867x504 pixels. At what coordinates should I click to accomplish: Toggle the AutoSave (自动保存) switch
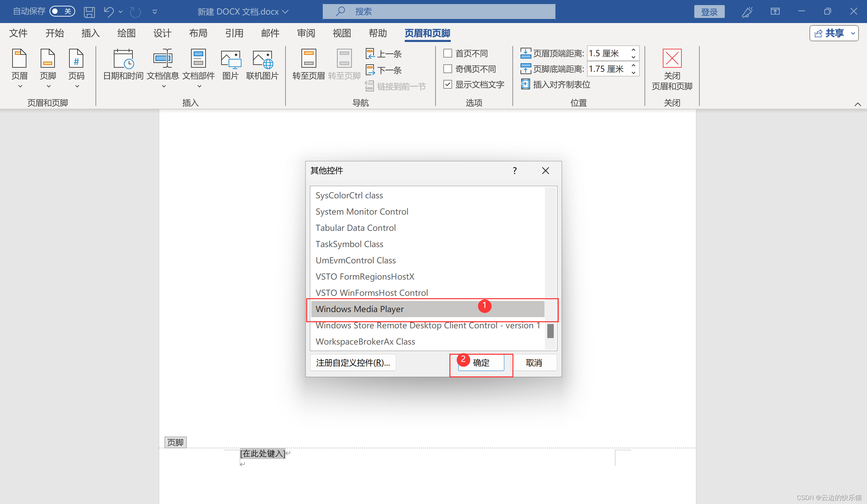point(62,12)
